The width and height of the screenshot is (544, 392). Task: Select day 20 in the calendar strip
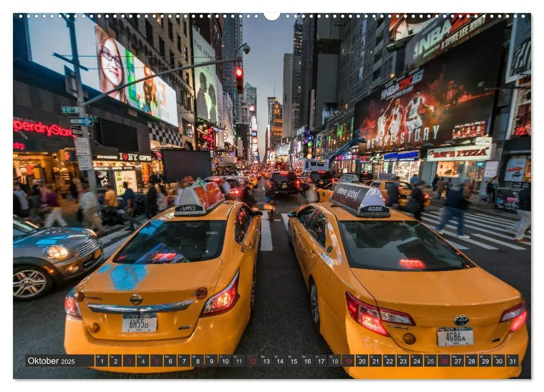pos(362,361)
